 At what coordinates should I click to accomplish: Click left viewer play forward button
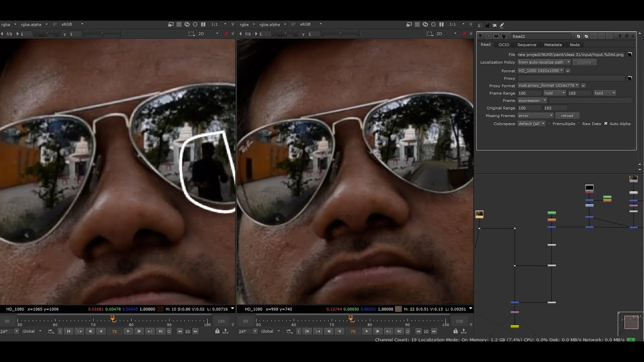coord(128,331)
